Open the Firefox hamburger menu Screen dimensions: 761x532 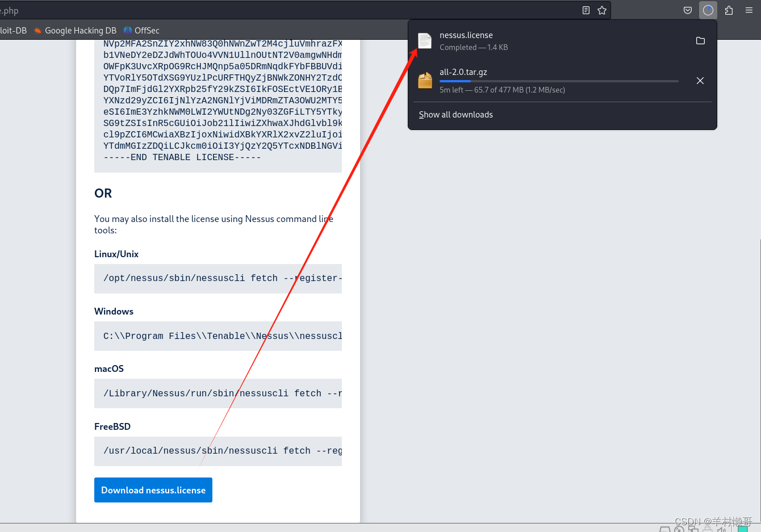(749, 10)
